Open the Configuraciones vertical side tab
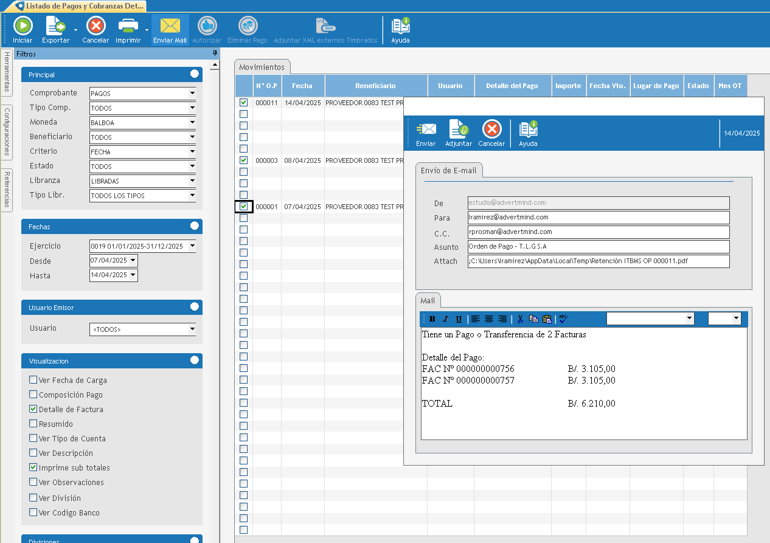The width and height of the screenshot is (770, 543). point(7,132)
